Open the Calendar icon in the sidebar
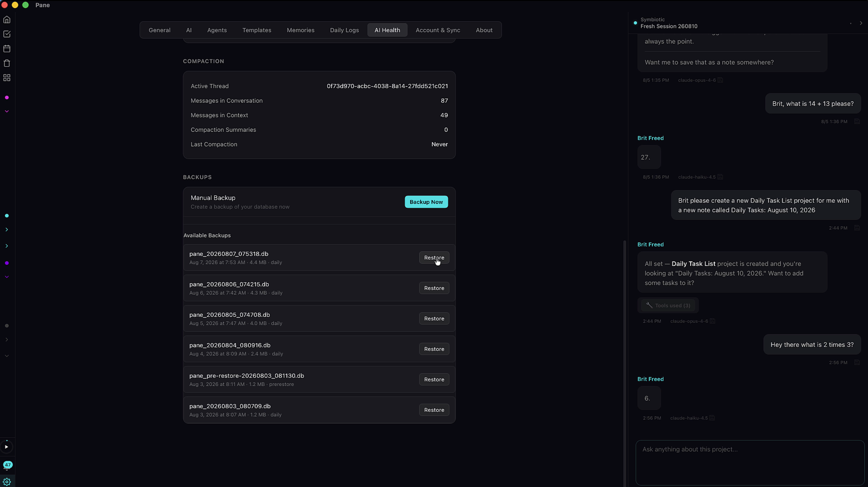868x487 pixels. 7,48
